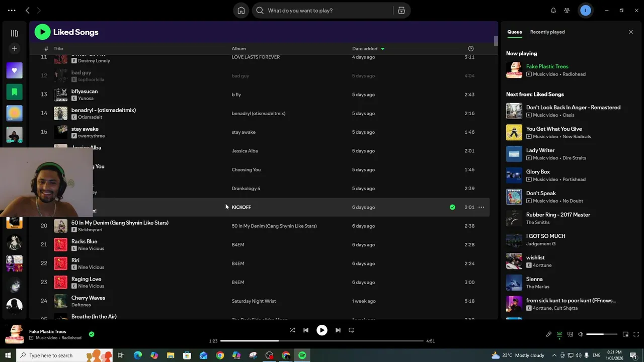Open Liked Songs heart tile in sidebar
The height and width of the screenshot is (362, 644).
14,70
